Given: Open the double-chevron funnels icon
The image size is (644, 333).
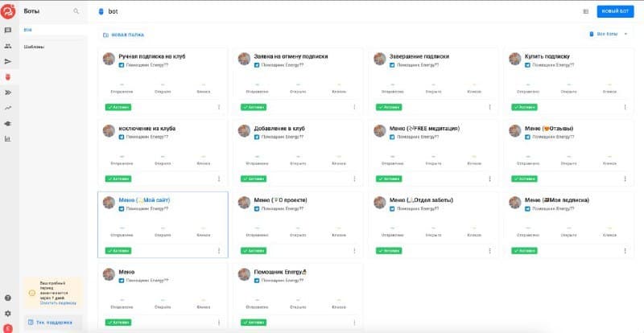Looking at the screenshot, I should point(8,92).
